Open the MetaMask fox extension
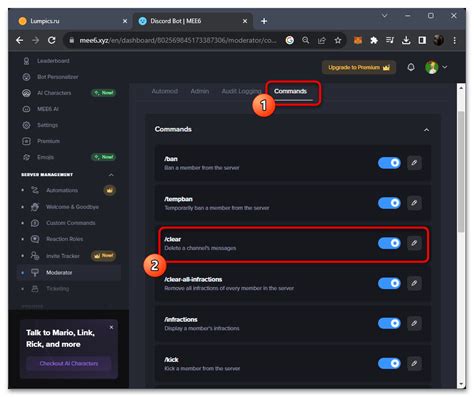Screen dimensions: 474x397 pyautogui.click(x=358, y=40)
